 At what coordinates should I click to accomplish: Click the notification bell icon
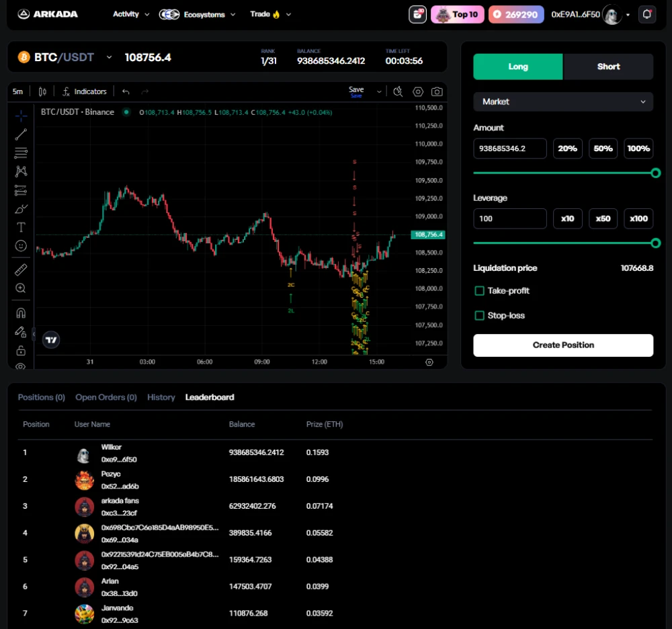point(647,14)
